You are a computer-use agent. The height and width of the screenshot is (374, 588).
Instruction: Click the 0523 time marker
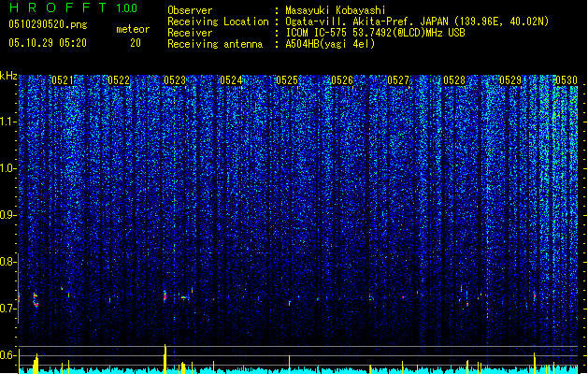click(175, 80)
